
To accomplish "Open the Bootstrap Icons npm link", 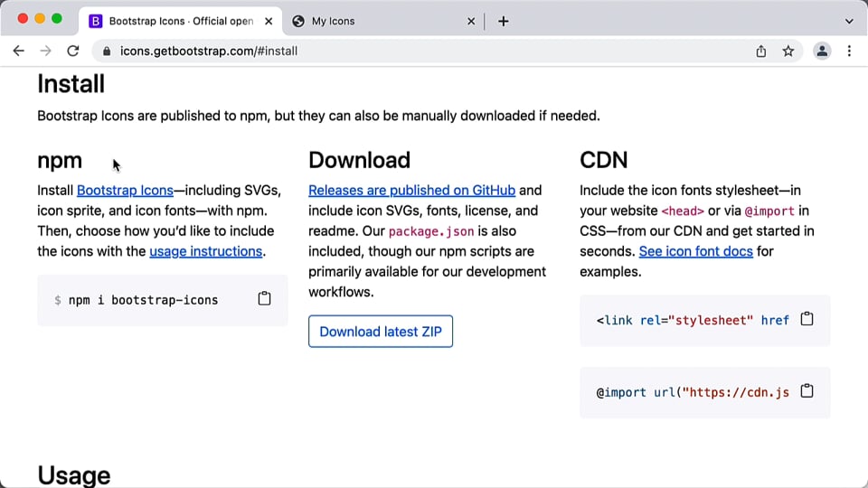I will coord(125,191).
